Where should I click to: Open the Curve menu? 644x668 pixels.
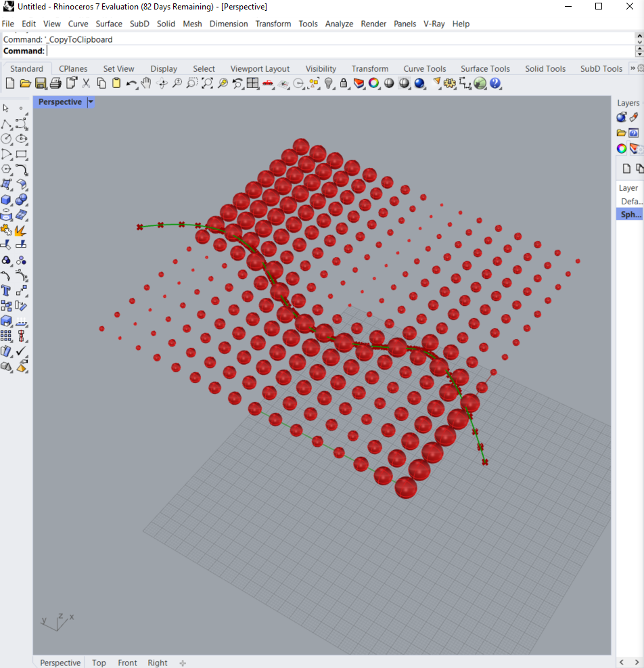tap(78, 24)
